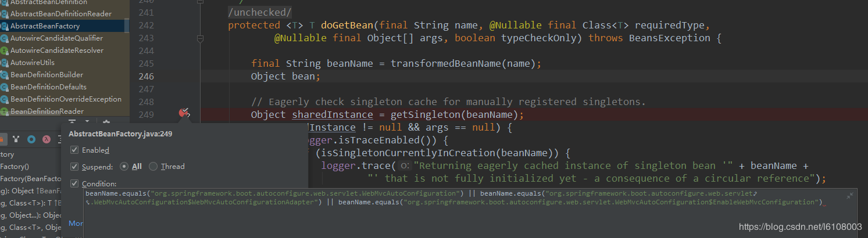The width and height of the screenshot is (868, 238).
Task: Click the BeanDefinitionDefaults class icon
Action: point(5,87)
